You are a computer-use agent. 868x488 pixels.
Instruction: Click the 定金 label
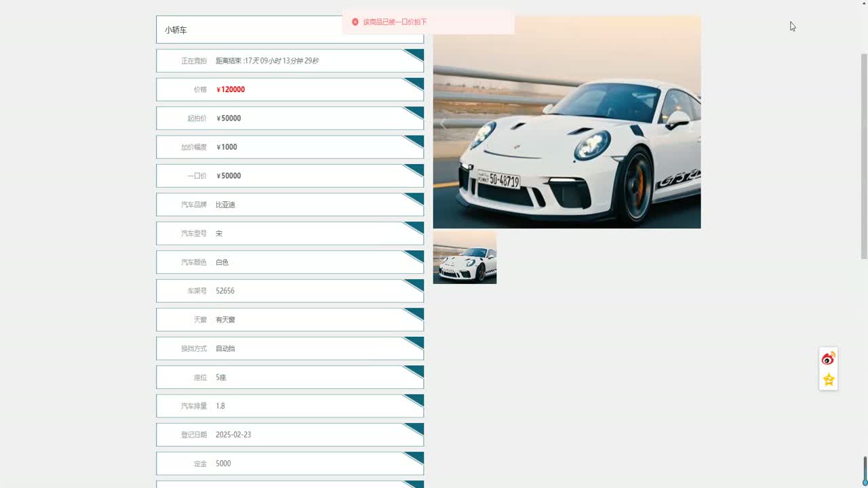coord(200,464)
